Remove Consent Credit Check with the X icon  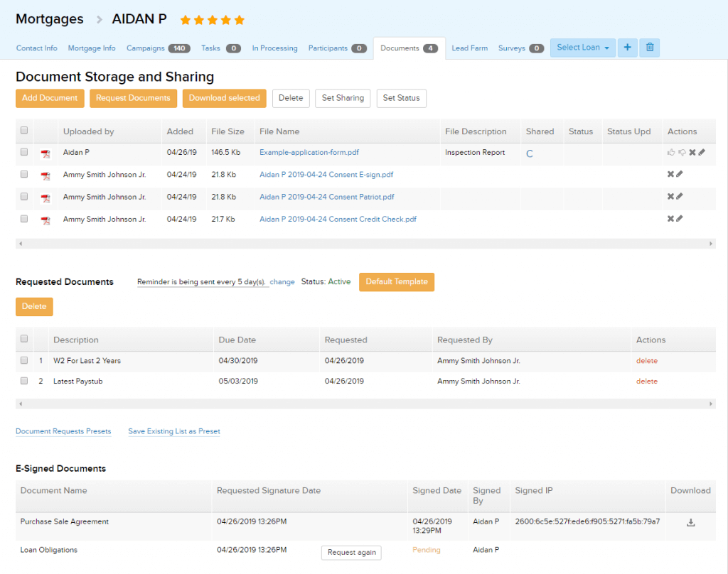tap(670, 219)
